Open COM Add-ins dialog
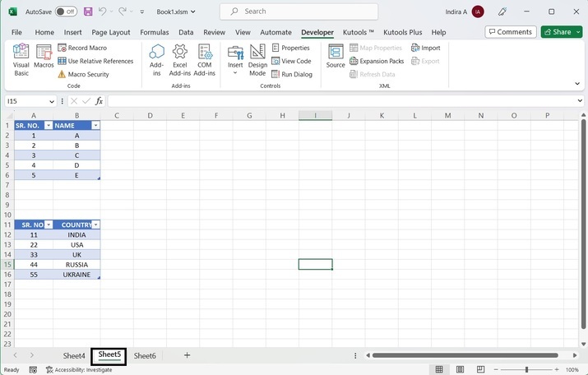Image resolution: width=588 pixels, height=375 pixels. click(205, 60)
